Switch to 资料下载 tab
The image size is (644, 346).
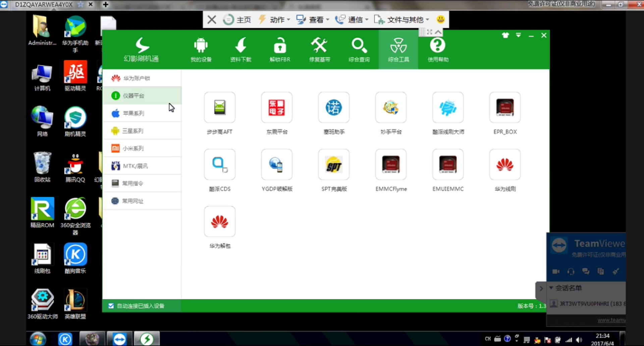point(240,50)
